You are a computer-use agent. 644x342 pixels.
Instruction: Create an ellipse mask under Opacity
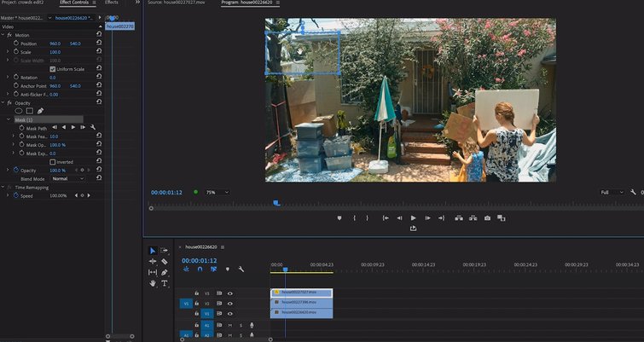click(x=19, y=111)
